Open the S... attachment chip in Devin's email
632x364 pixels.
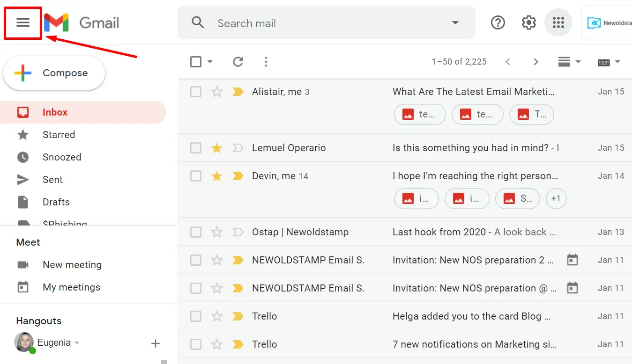click(x=518, y=198)
